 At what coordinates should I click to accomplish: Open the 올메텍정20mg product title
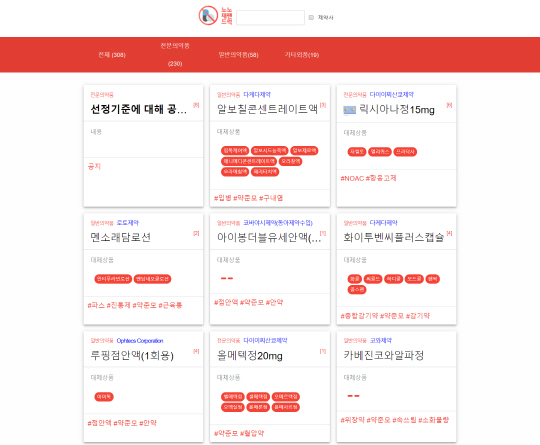pos(250,355)
